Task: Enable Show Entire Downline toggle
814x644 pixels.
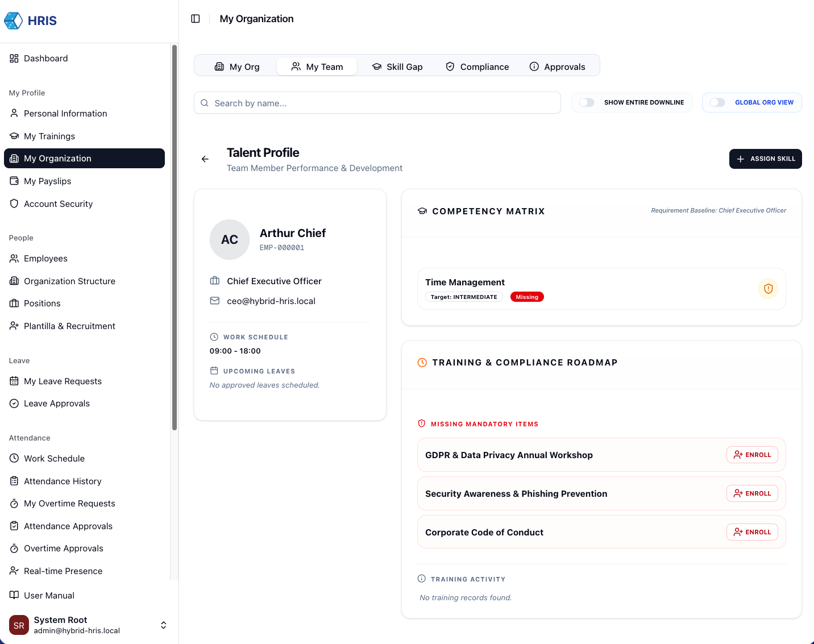Action: coord(587,102)
